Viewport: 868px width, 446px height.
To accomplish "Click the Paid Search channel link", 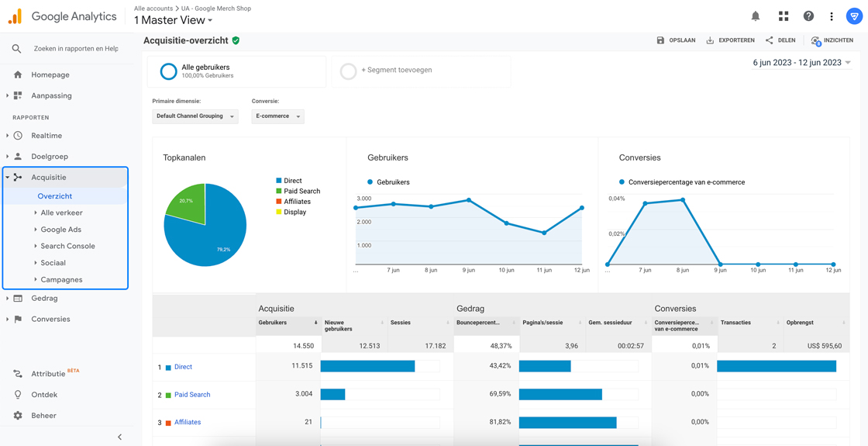I will [192, 395].
